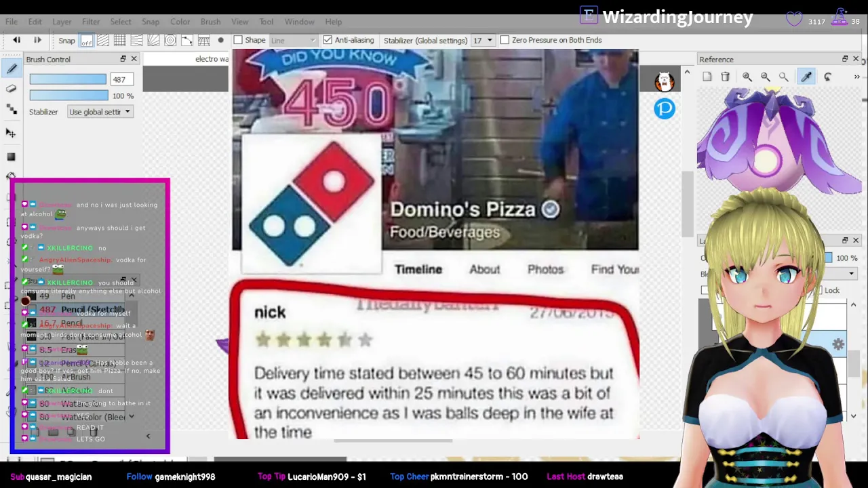Enable the parallel lines snap
The width and height of the screenshot is (868, 488).
[x=103, y=41]
